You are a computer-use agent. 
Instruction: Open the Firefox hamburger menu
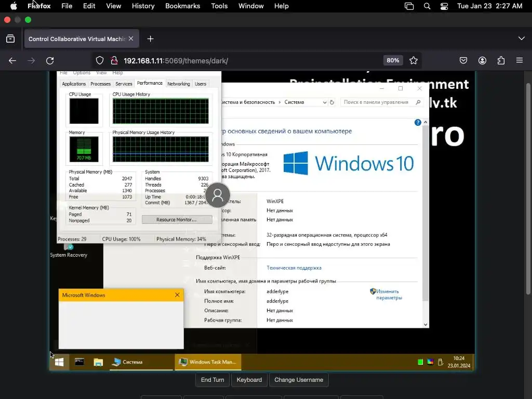coord(520,60)
